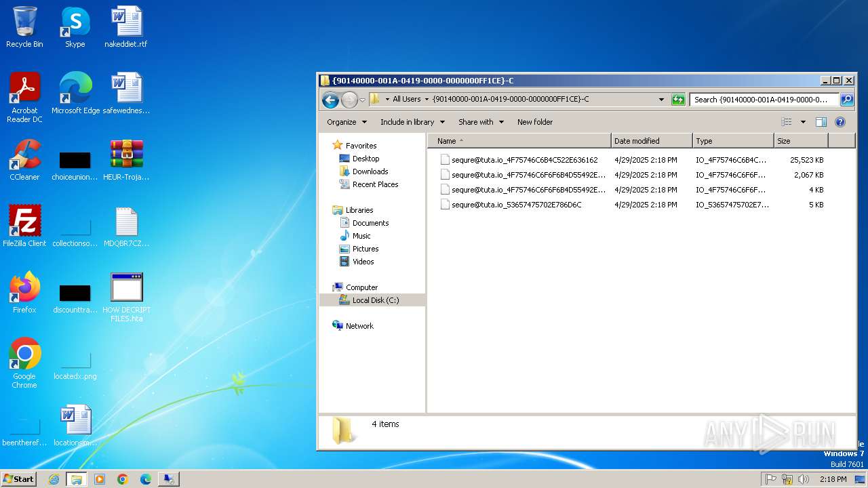Select the MDQBR7CZ... desktop file
Image resolution: width=868 pixels, height=488 pixels.
tap(126, 226)
